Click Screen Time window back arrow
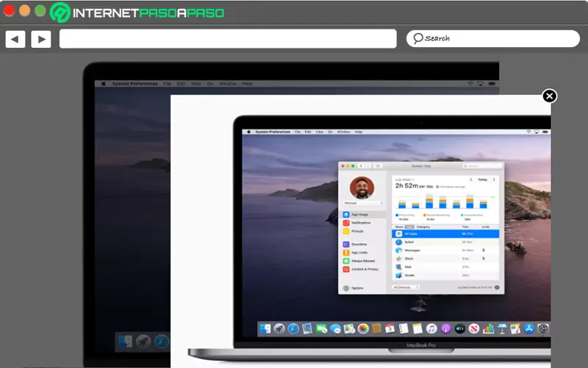The width and height of the screenshot is (588, 368). (x=361, y=166)
